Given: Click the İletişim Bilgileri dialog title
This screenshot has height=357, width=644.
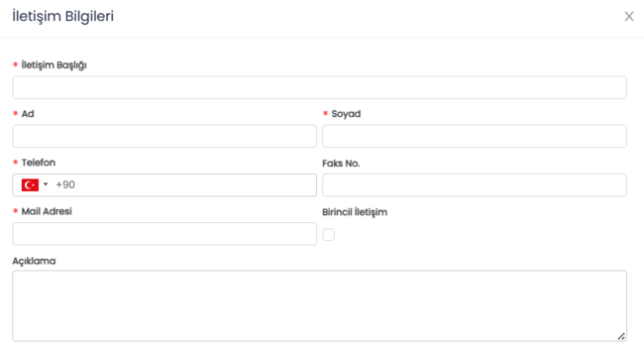Looking at the screenshot, I should click(x=62, y=17).
